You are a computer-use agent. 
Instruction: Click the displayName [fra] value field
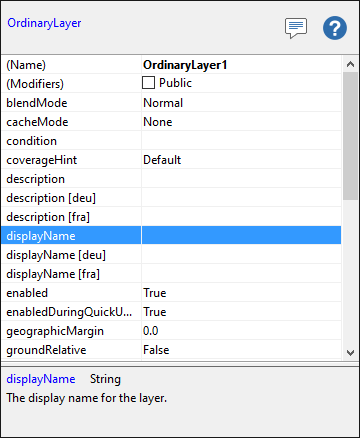[x=241, y=274]
